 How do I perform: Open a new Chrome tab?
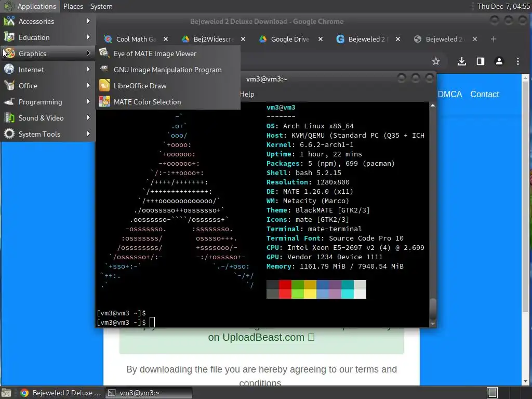[494, 39]
